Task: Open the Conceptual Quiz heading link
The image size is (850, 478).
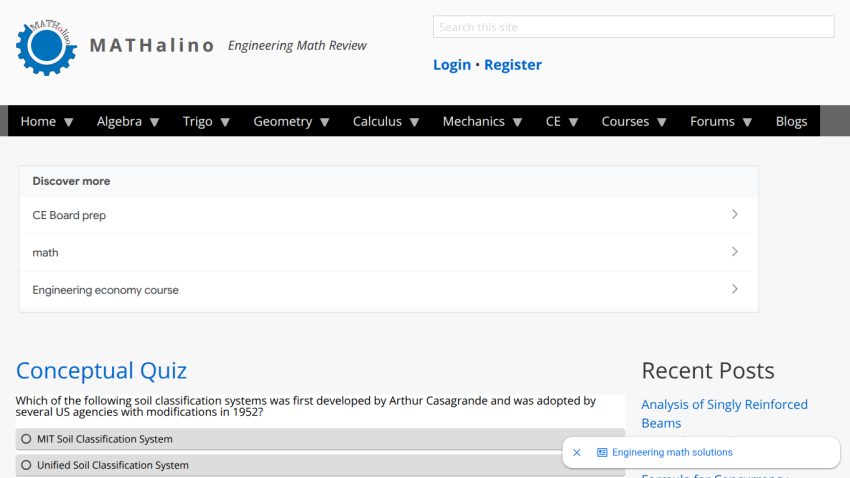Action: point(101,371)
